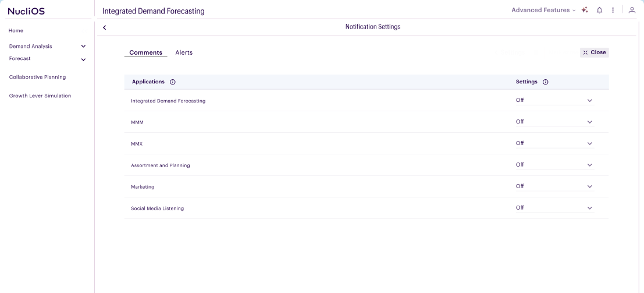This screenshot has height=293, width=644.
Task: Go to Home in sidebar
Action: pos(16,31)
